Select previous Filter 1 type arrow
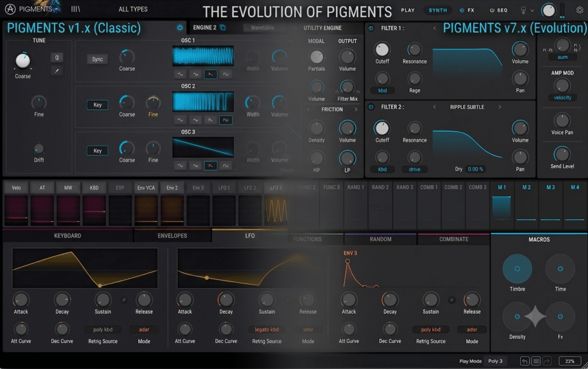Image resolution: width=588 pixels, height=369 pixels. tap(434, 28)
